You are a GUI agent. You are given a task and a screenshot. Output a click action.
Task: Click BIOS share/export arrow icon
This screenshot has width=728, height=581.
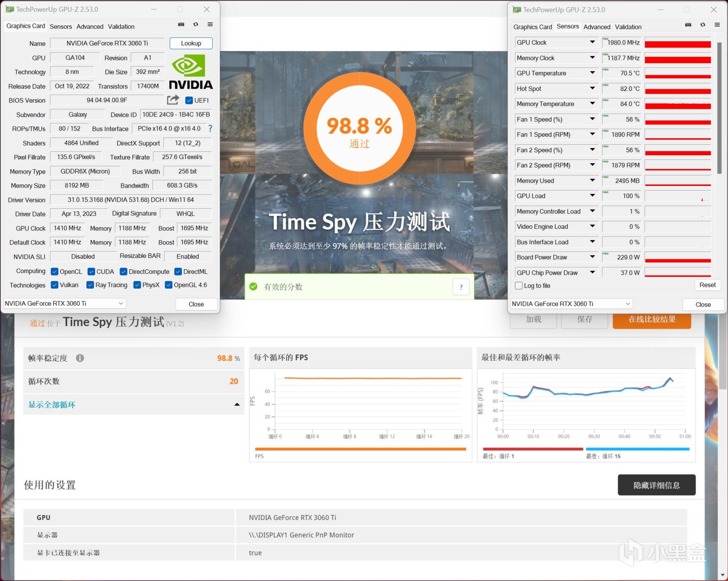(173, 100)
